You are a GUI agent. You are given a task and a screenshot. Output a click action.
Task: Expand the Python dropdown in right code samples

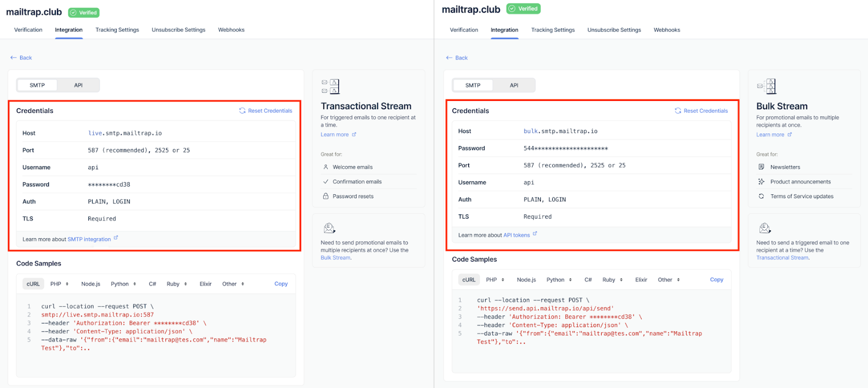click(559, 280)
